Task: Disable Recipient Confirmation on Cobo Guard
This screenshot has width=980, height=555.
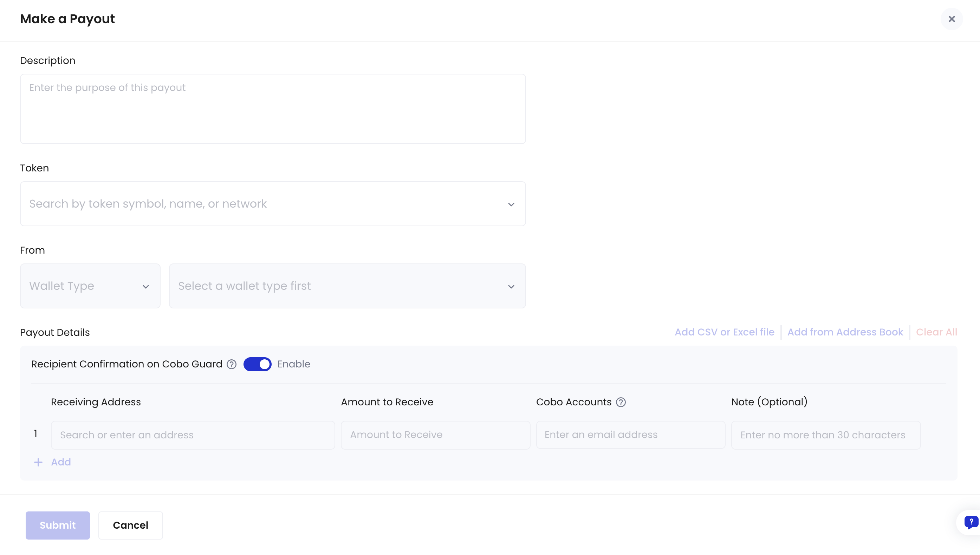Action: (x=258, y=364)
